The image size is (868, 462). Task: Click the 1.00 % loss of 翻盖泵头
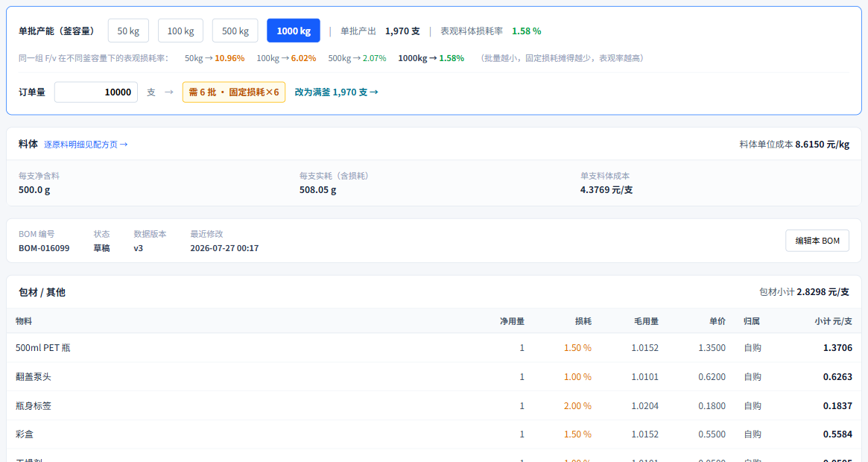(x=577, y=377)
